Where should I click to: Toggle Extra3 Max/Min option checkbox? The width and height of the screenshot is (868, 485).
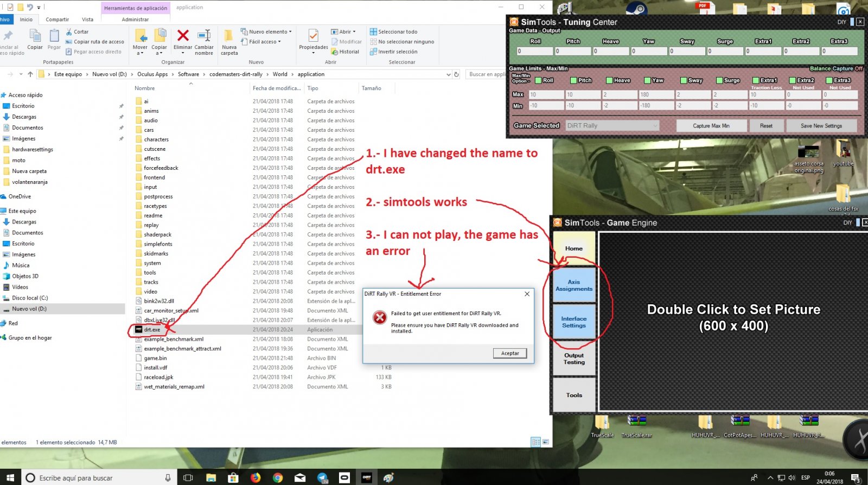coord(829,80)
